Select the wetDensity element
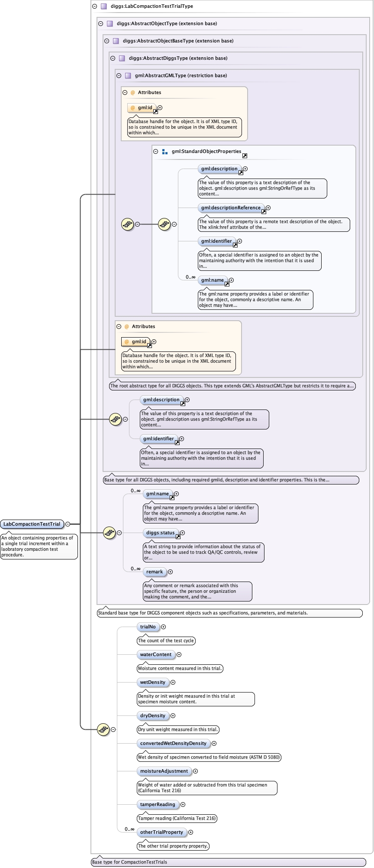The image size is (374, 868). (153, 682)
